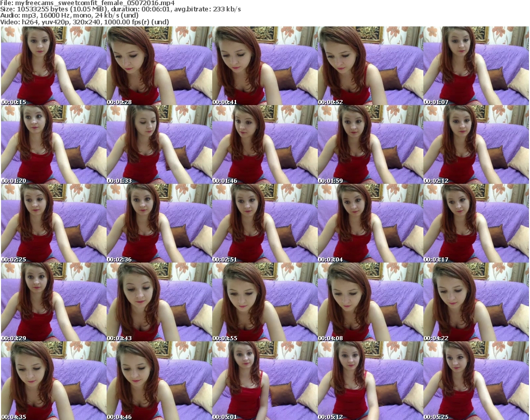View the frame captured at 00:04:35
This screenshot has width=530, height=420.
tap(54, 381)
